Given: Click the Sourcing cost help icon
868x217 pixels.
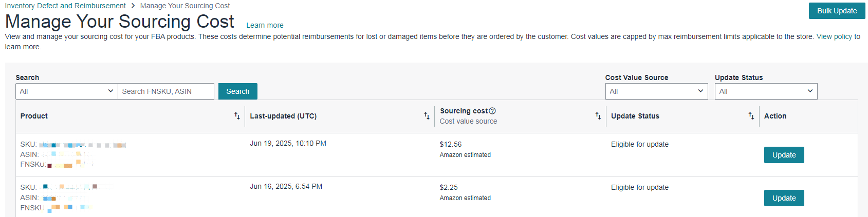Looking at the screenshot, I should 492,111.
